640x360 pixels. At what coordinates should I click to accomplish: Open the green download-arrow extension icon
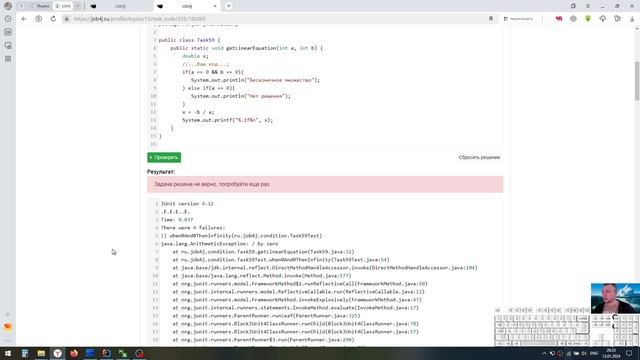[588, 19]
